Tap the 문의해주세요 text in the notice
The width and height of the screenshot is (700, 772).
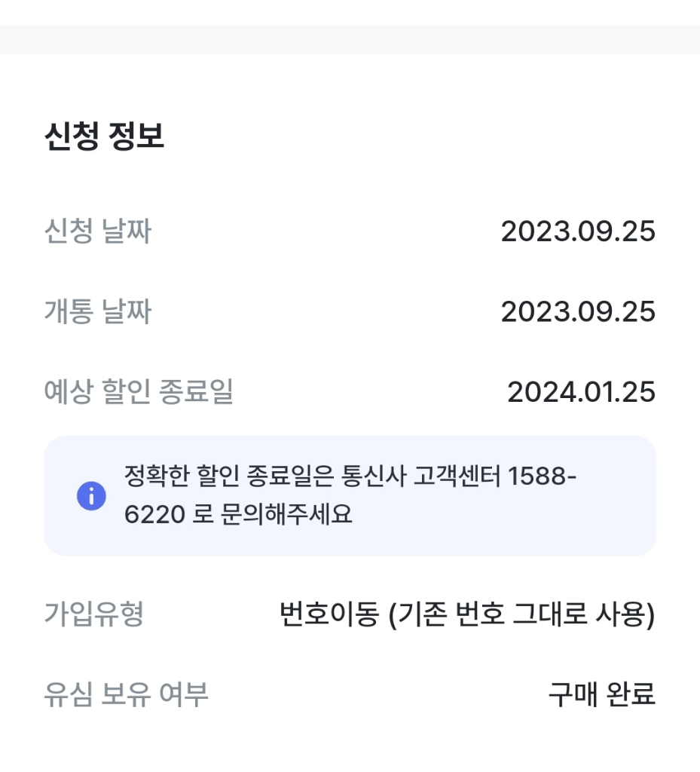click(286, 515)
